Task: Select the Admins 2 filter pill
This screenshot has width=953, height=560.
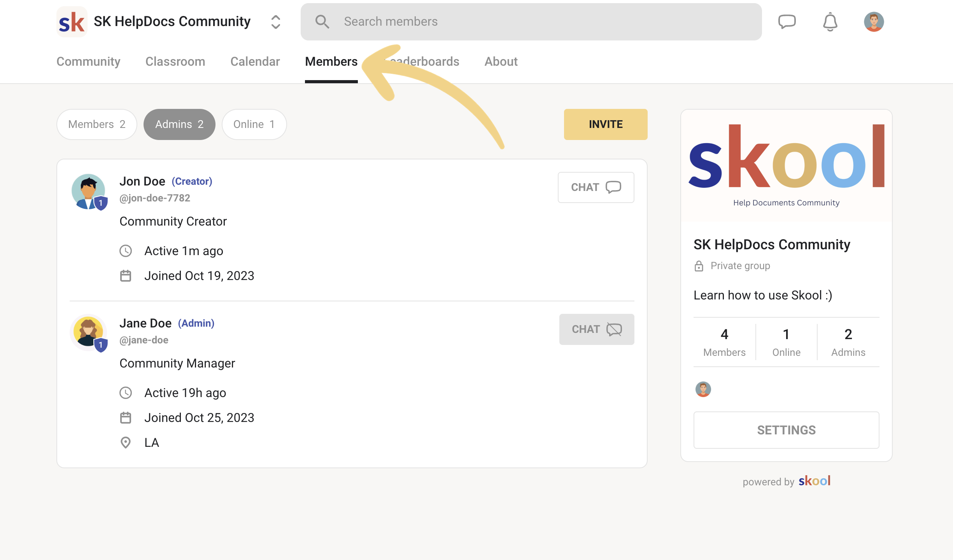Action: click(x=179, y=124)
